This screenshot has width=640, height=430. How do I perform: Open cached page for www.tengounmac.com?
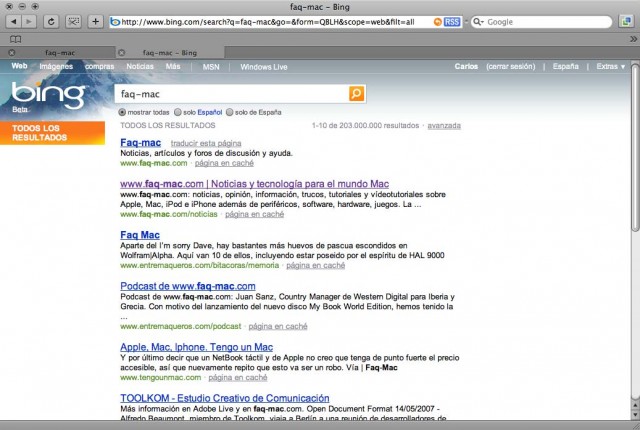tap(238, 378)
